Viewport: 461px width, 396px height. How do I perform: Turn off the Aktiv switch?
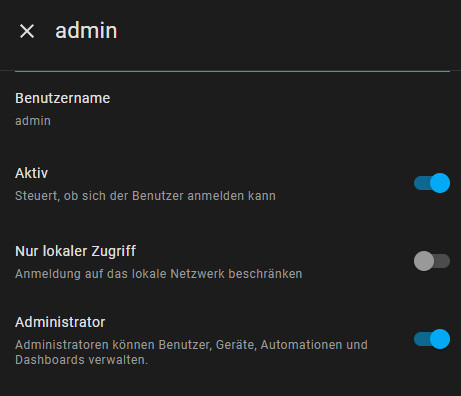tap(432, 183)
